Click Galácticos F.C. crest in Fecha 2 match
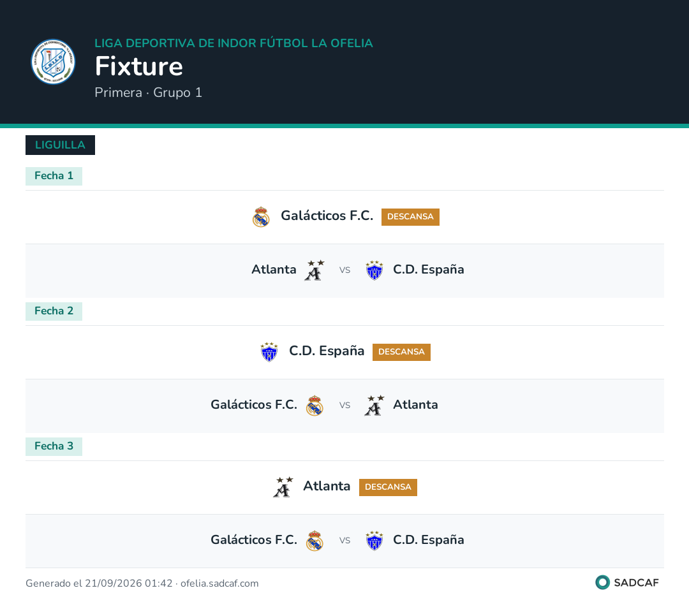This screenshot has height=616, width=689. pyautogui.click(x=315, y=406)
